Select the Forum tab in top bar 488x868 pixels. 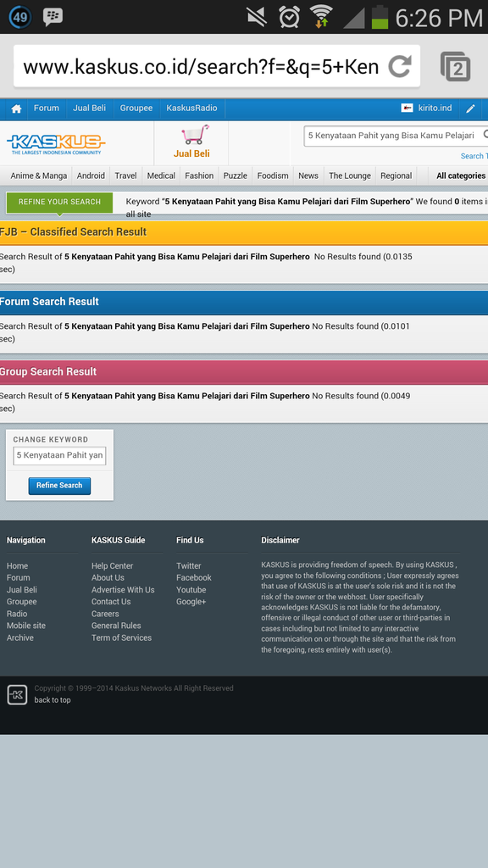[47, 108]
